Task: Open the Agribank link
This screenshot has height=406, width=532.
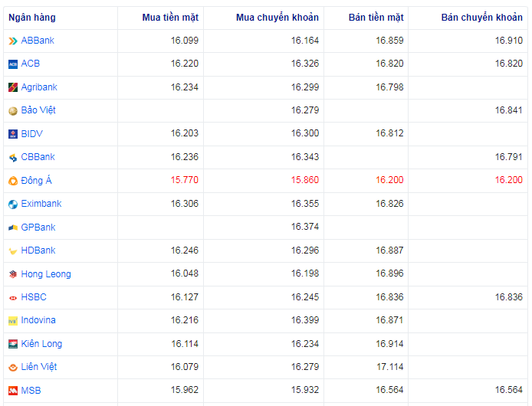Action: point(39,87)
